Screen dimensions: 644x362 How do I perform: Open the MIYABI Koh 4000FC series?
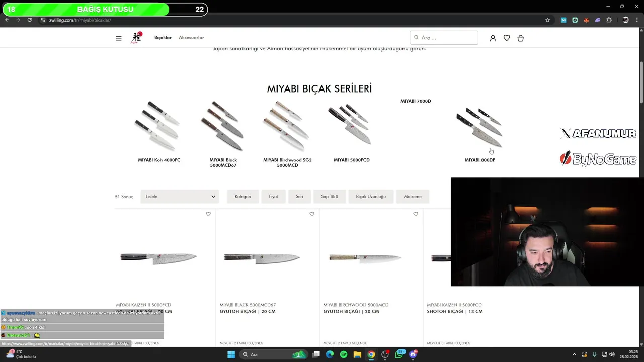(159, 160)
